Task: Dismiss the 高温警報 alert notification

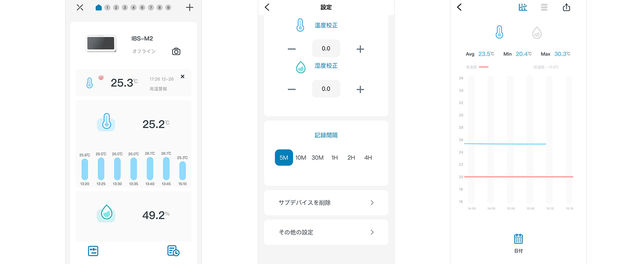Action: pos(183,76)
